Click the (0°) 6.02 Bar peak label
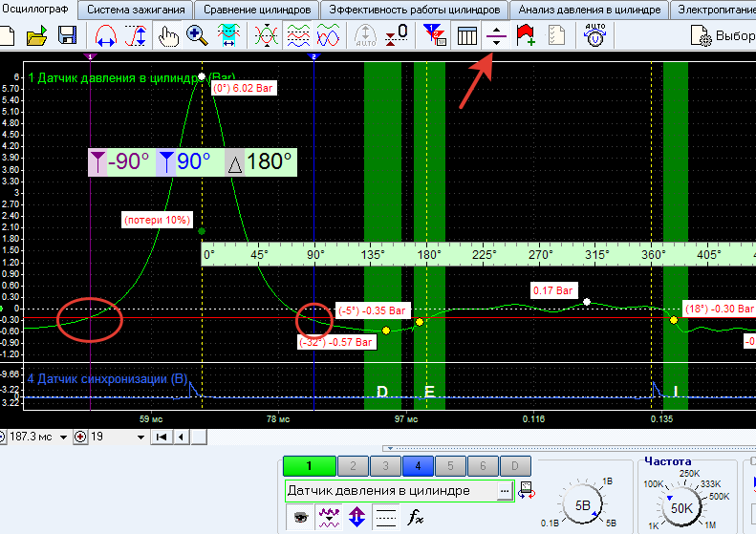Screen dimensions: 756x534 pos(244,88)
